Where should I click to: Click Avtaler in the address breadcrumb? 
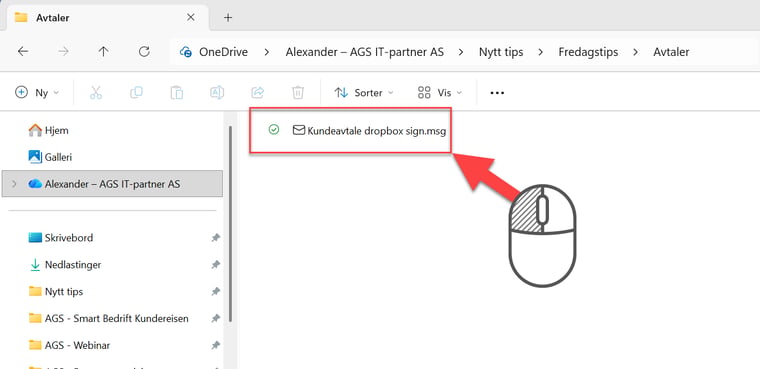(x=671, y=52)
